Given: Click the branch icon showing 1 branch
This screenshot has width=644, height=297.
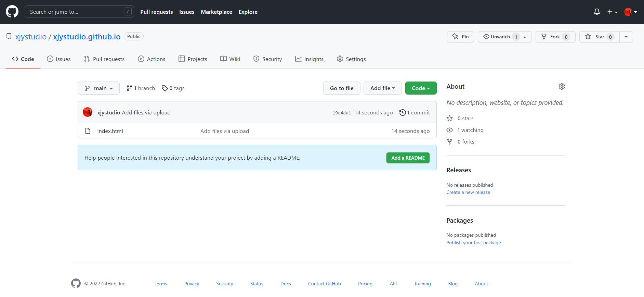Looking at the screenshot, I should pyautogui.click(x=129, y=88).
